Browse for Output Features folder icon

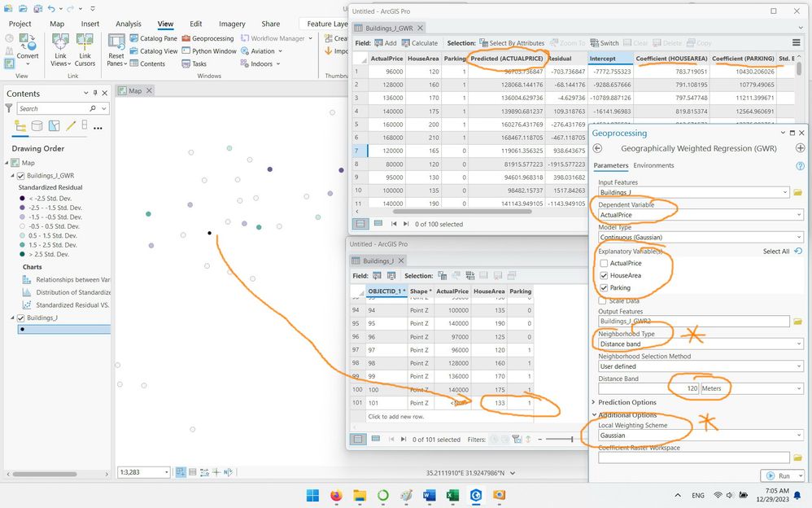797,322
